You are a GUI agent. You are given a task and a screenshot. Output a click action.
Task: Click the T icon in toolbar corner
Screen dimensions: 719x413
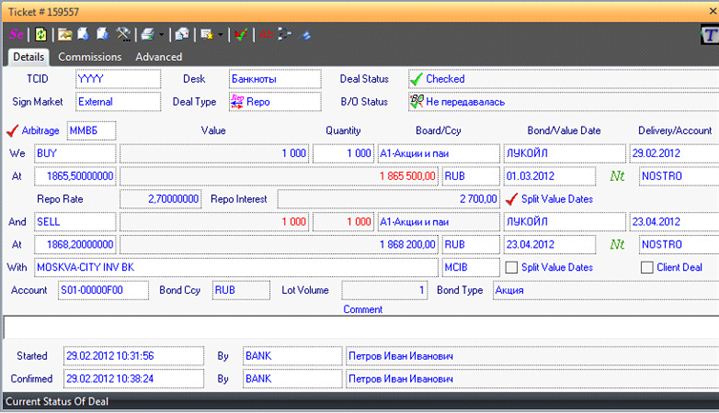[x=709, y=35]
